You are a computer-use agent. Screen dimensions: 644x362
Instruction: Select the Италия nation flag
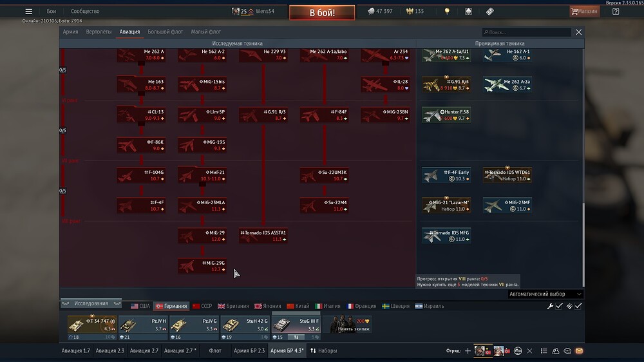(327, 306)
